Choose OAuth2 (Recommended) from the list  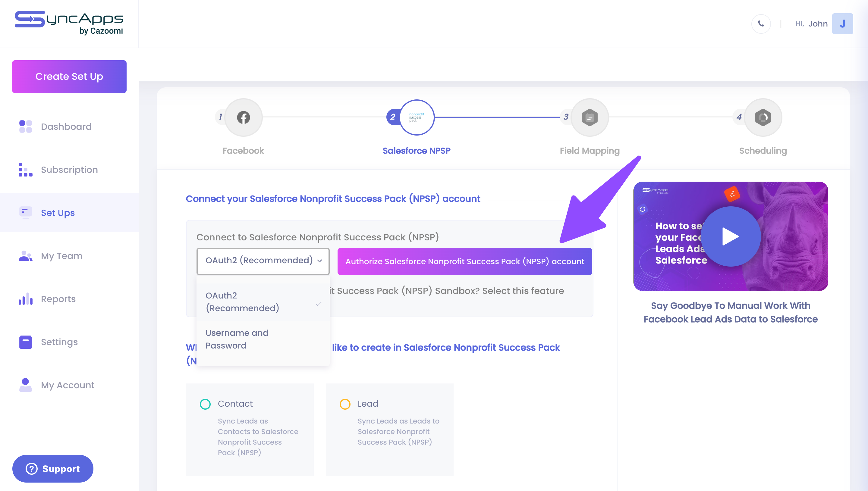[263, 302]
